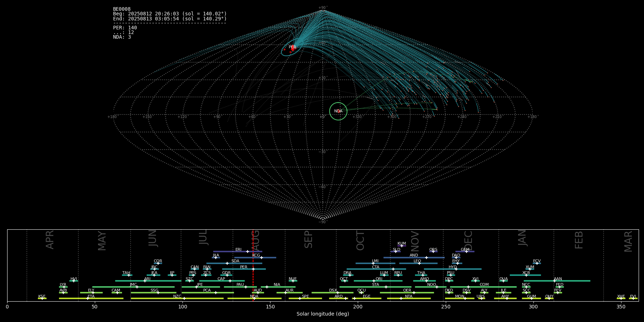The image size is (644, 322).
Task: Select the COM shower label in timeline
Action: [484, 285]
